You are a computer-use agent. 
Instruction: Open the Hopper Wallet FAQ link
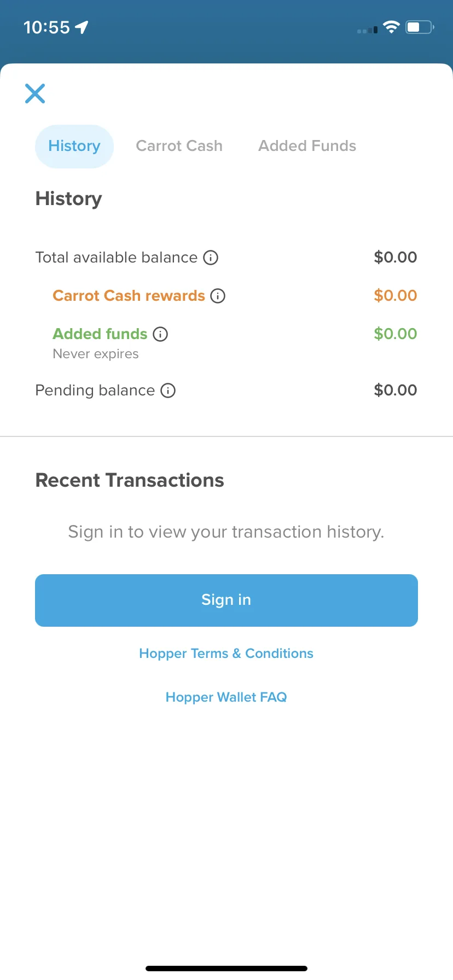tap(226, 697)
